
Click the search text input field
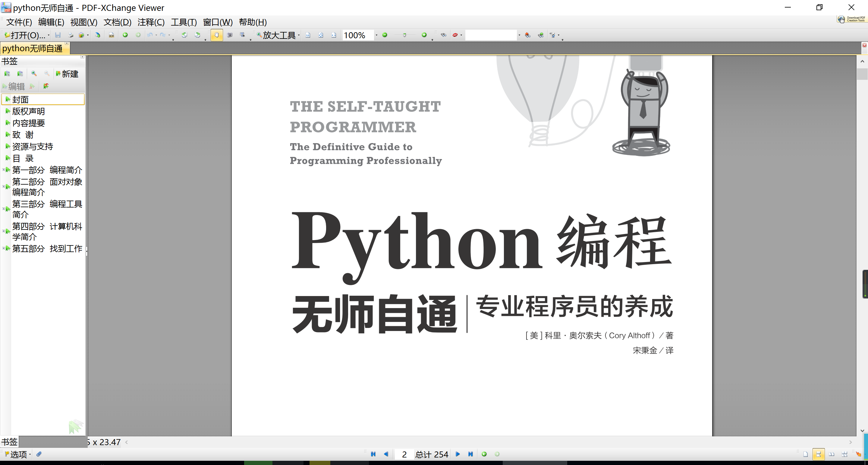[491, 35]
